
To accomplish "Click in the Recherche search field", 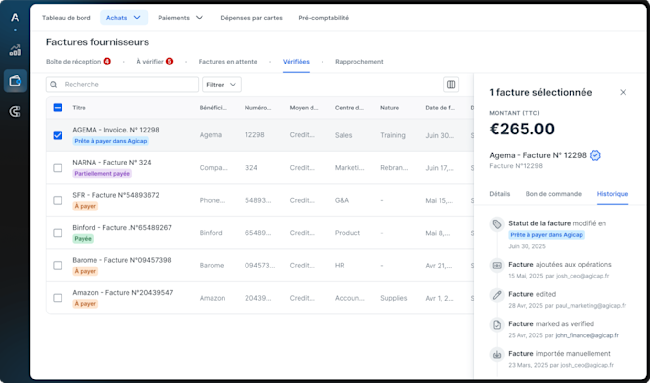I will coord(122,85).
